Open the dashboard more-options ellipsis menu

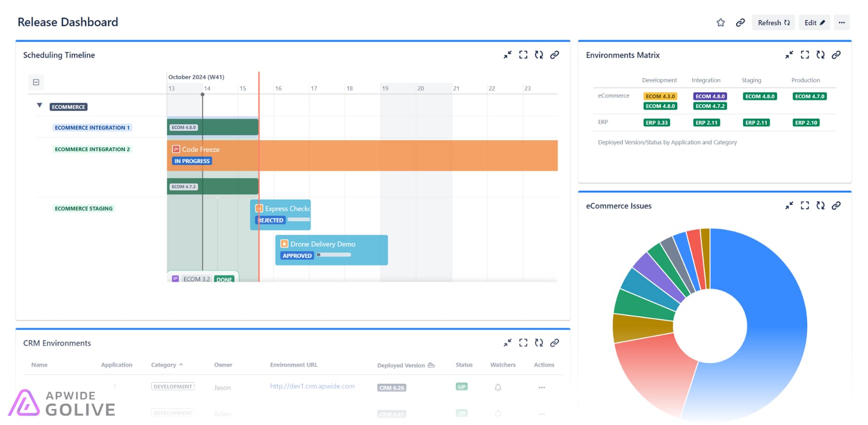pyautogui.click(x=842, y=22)
